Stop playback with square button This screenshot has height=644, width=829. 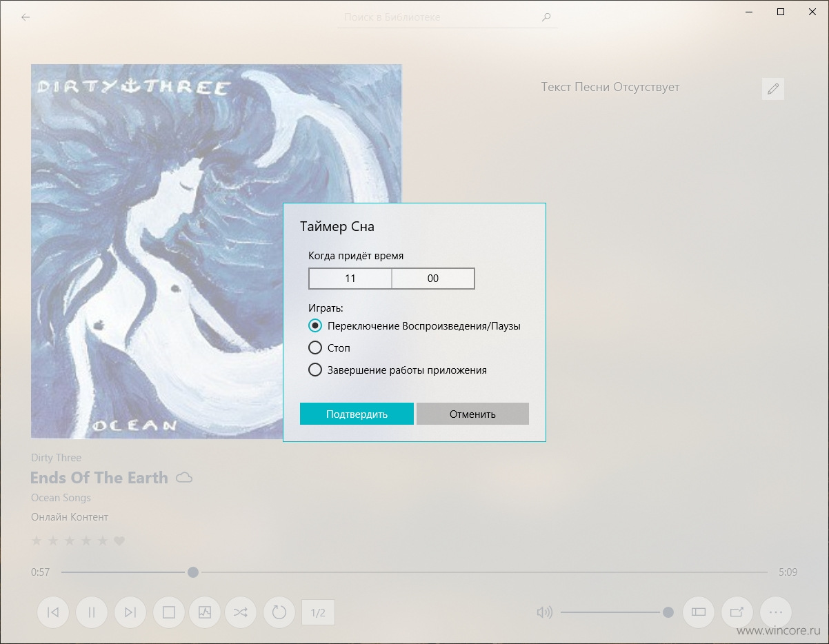(x=169, y=612)
